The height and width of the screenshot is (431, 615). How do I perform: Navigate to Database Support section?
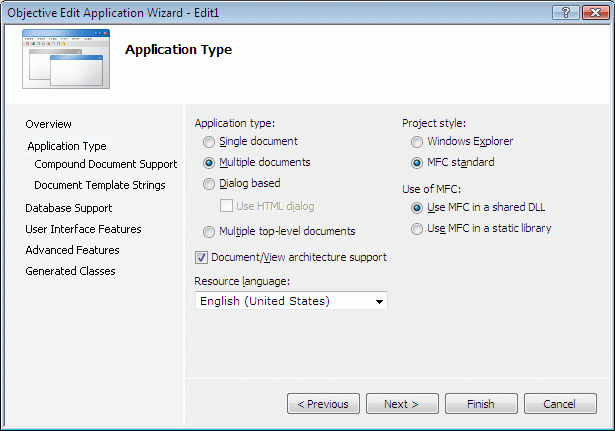(x=69, y=208)
